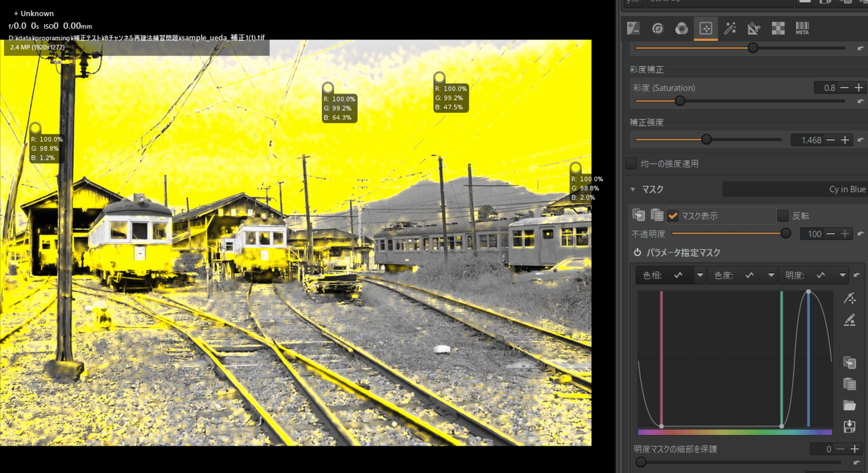Toggle the パラメータ指定マスク power icon
Image resolution: width=868 pixels, height=473 pixels.
click(638, 253)
